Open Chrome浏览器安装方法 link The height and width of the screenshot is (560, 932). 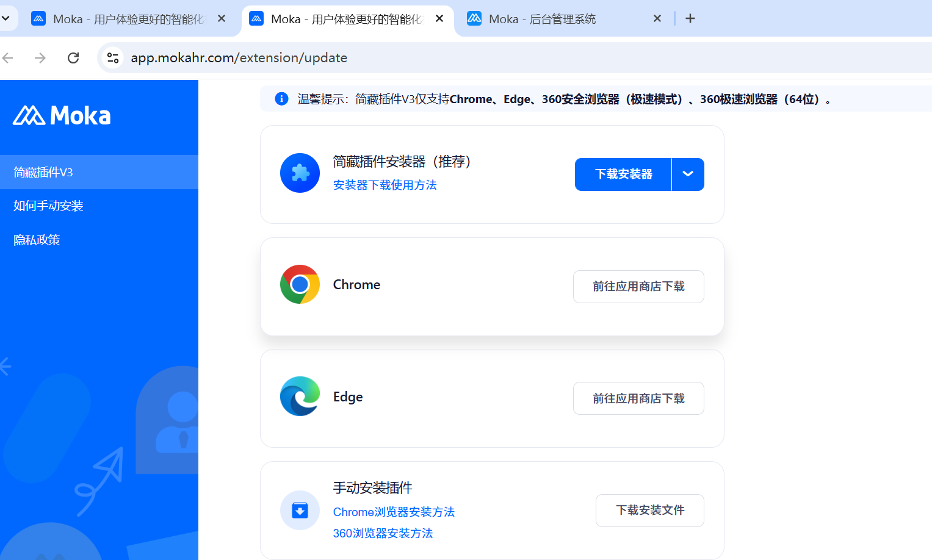(x=394, y=512)
